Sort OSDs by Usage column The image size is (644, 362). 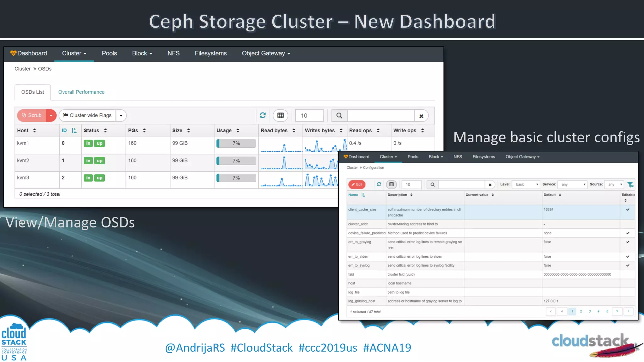236,130
